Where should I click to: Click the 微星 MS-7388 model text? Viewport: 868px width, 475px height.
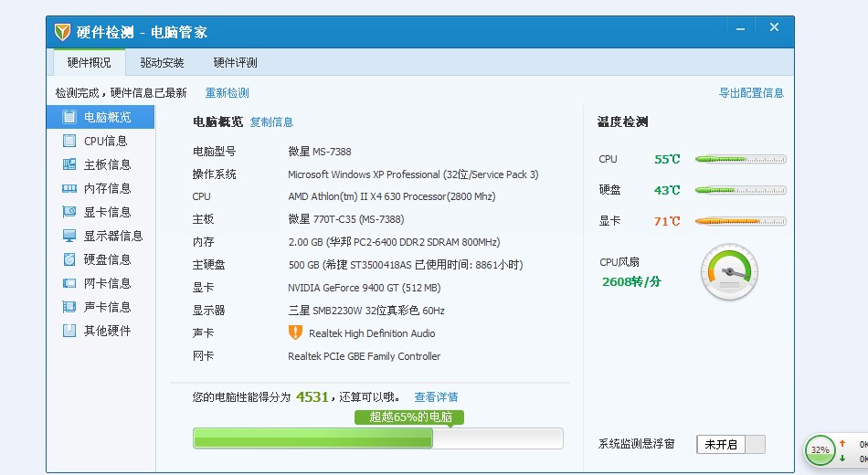(320, 151)
